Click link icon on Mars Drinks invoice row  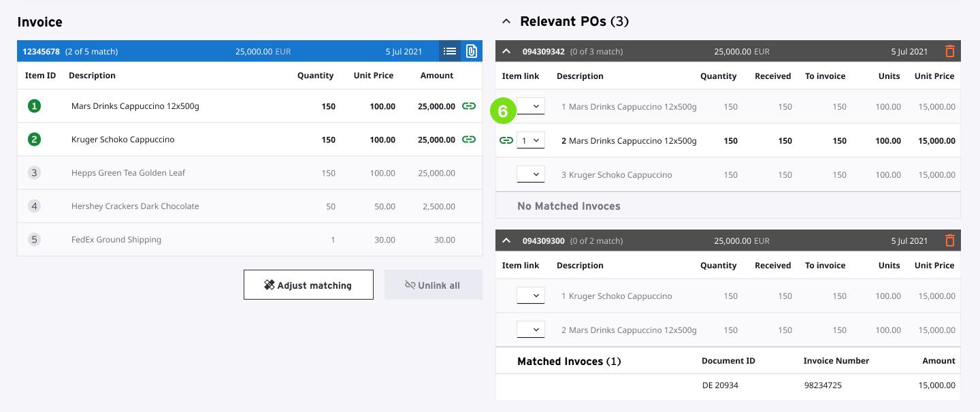469,106
